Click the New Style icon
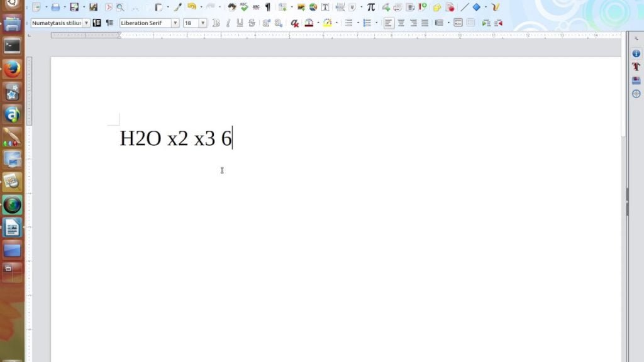Image resolution: width=644 pixels, height=362 pixels. (x=109, y=23)
